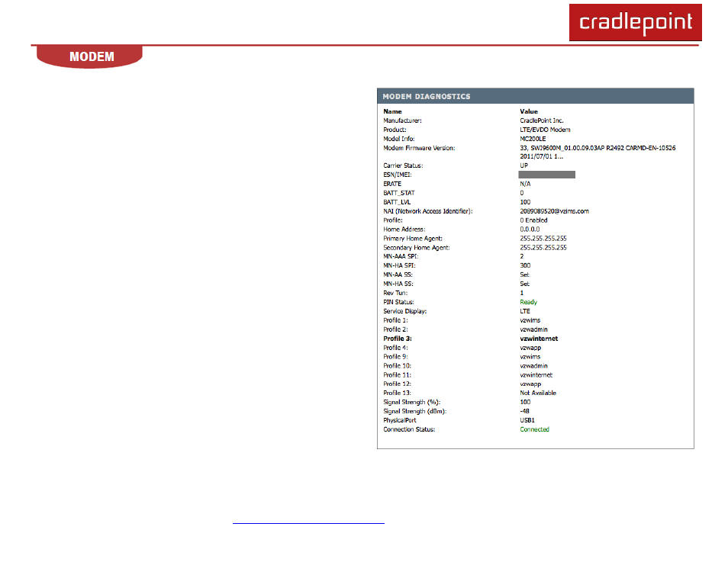Screen dimensions: 728x562
Task: Select the NAI value '2089089520@vzims.com'
Action: point(554,211)
